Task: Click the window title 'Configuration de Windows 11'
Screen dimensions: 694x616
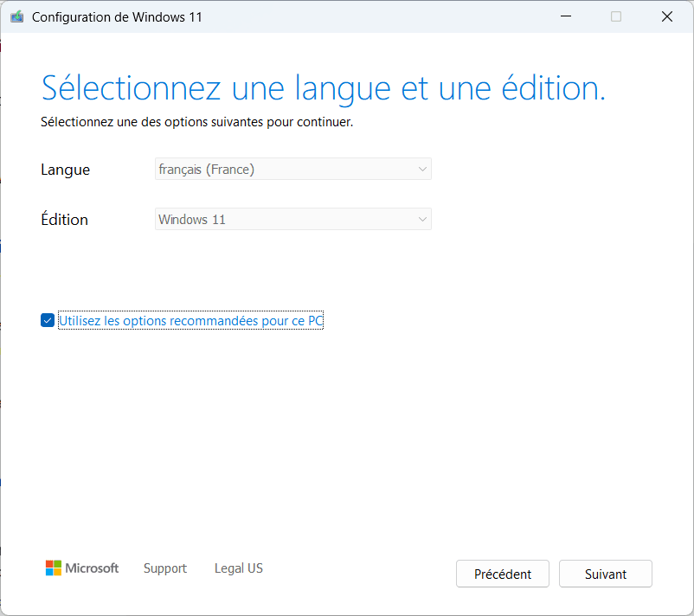Action: click(x=117, y=16)
